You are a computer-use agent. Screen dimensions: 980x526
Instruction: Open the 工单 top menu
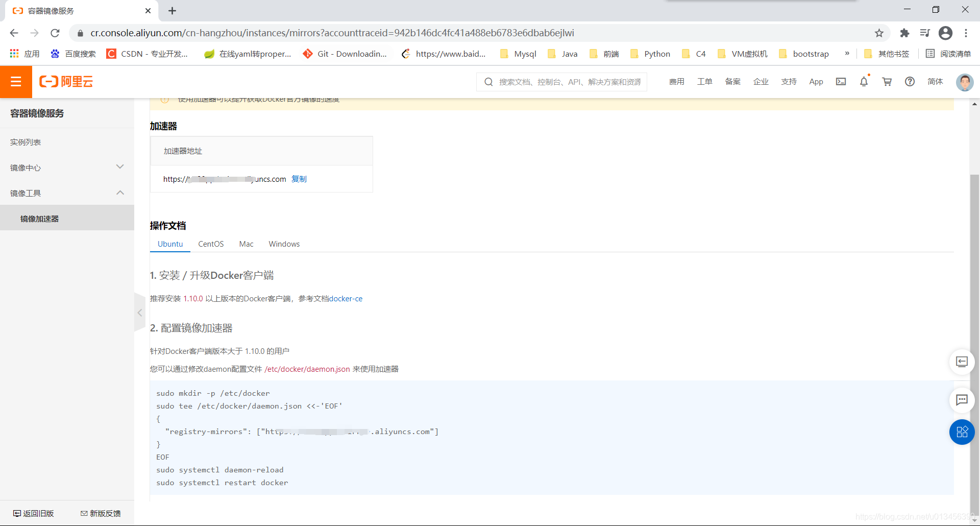pyautogui.click(x=705, y=82)
